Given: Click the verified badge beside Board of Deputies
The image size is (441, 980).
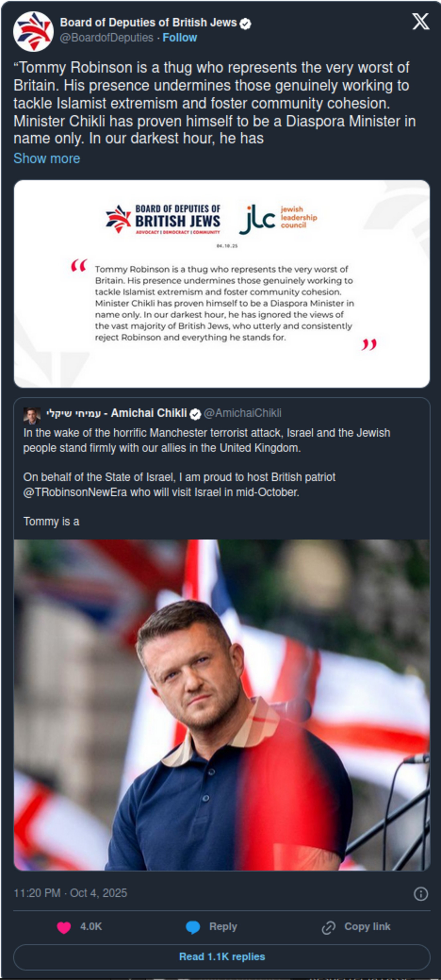Looking at the screenshot, I should pyautogui.click(x=246, y=24).
